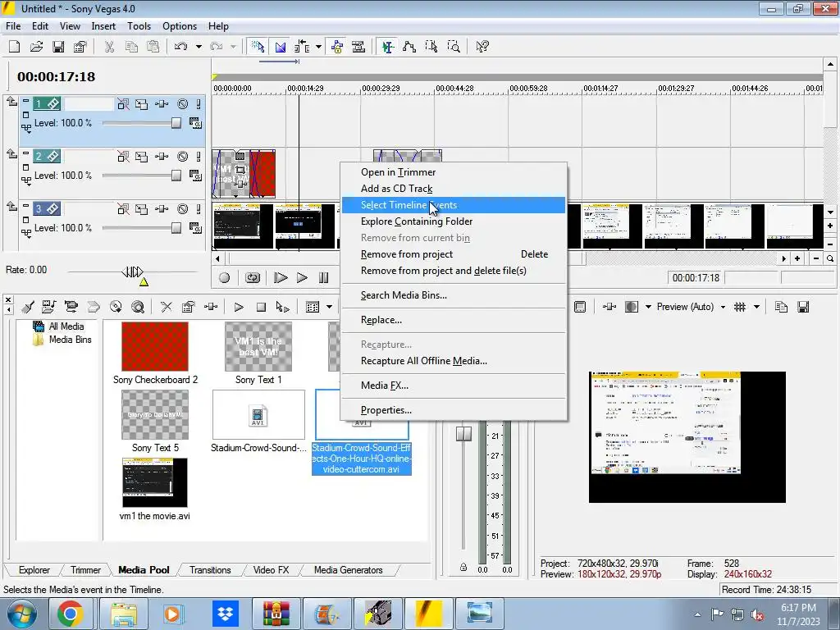The height and width of the screenshot is (630, 840).
Task: Start preview in Media Pool toolbar
Action: click(239, 307)
